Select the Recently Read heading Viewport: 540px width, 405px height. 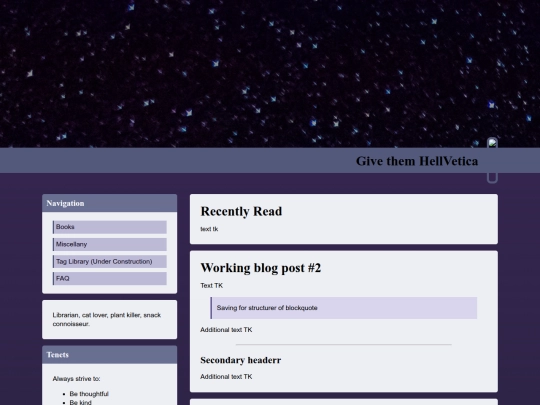[241, 211]
